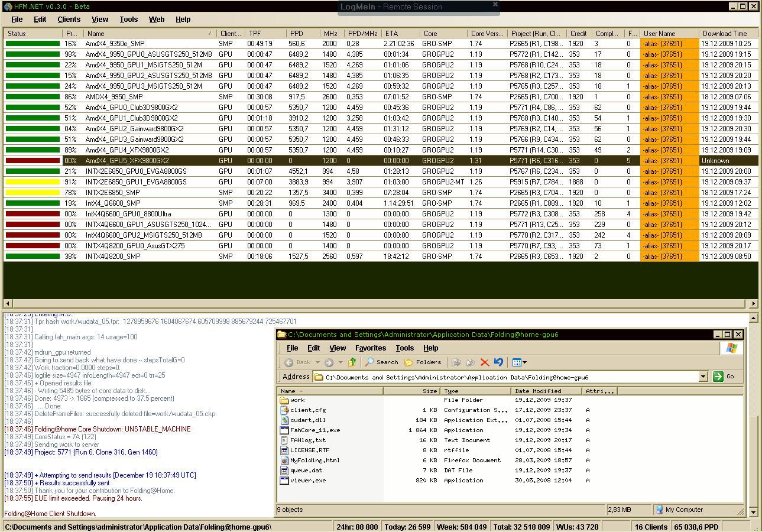Sort clients by the ETA column header

(x=401, y=34)
